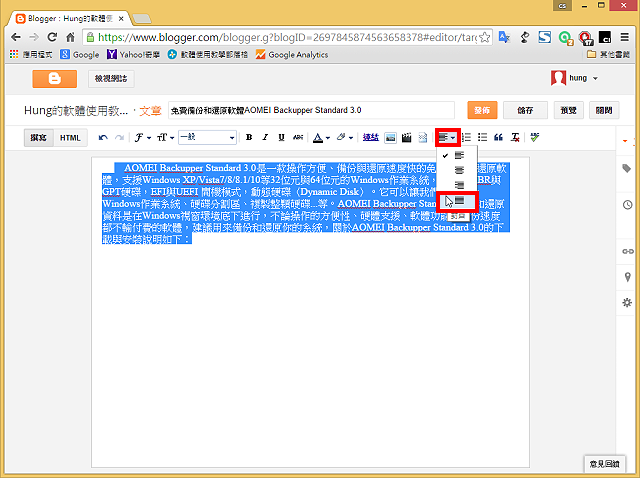Switch to the HTML editor mode
This screenshot has height=480, width=644.
click(70, 138)
